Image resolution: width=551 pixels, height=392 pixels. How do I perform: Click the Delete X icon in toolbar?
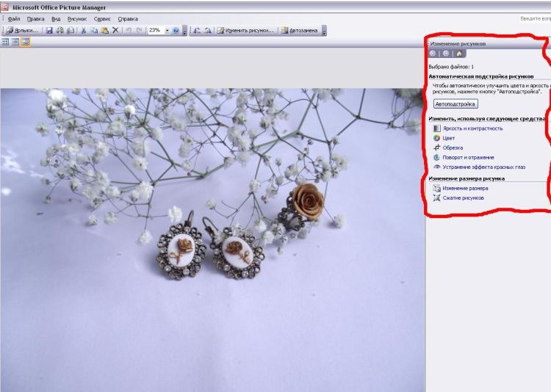point(115,31)
